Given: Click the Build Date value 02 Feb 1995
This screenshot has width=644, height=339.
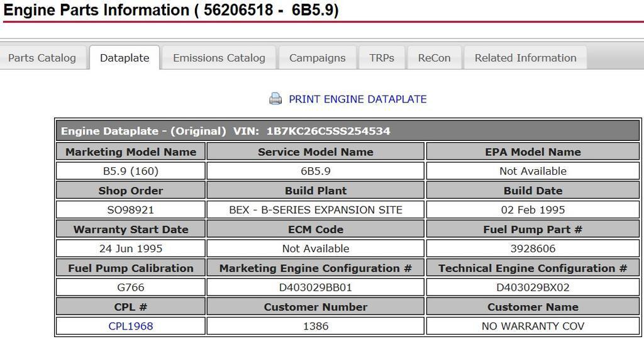Looking at the screenshot, I should [x=533, y=209].
